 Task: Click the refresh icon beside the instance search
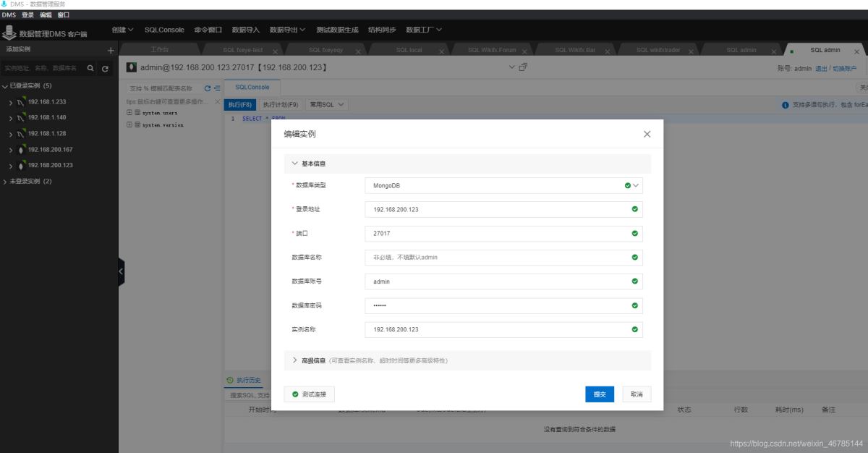click(106, 69)
